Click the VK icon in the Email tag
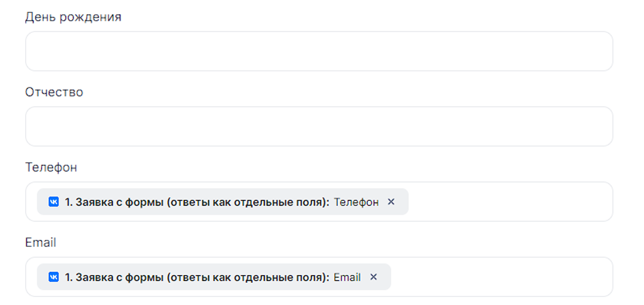The height and width of the screenshot is (305, 644). click(x=54, y=277)
